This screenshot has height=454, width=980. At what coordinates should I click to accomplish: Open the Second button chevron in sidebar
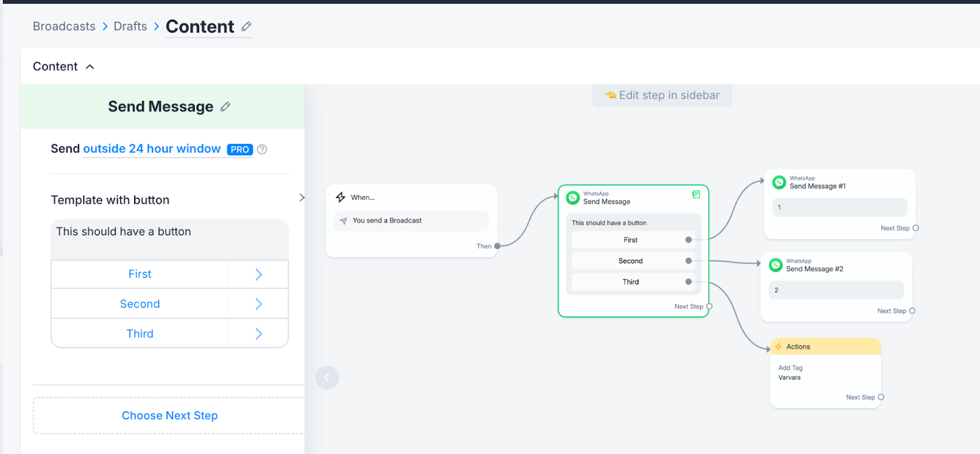(x=258, y=305)
